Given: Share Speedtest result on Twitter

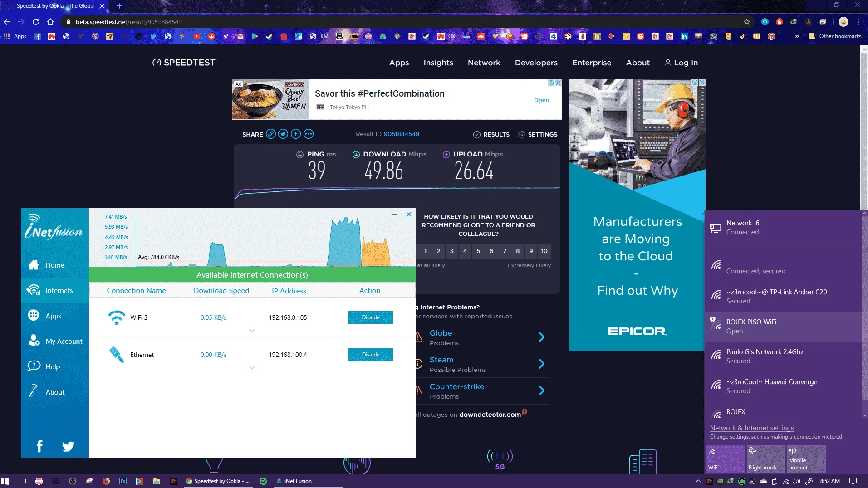Looking at the screenshot, I should pyautogui.click(x=283, y=134).
